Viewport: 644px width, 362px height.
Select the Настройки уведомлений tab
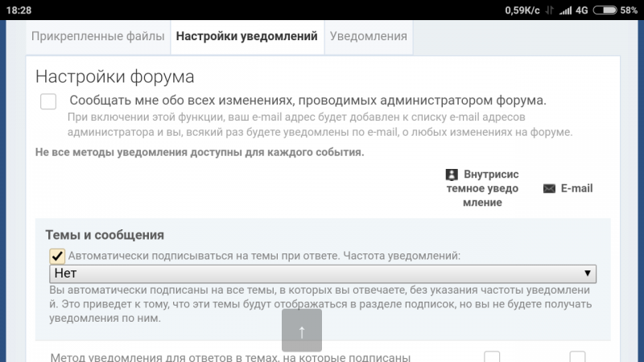click(247, 36)
